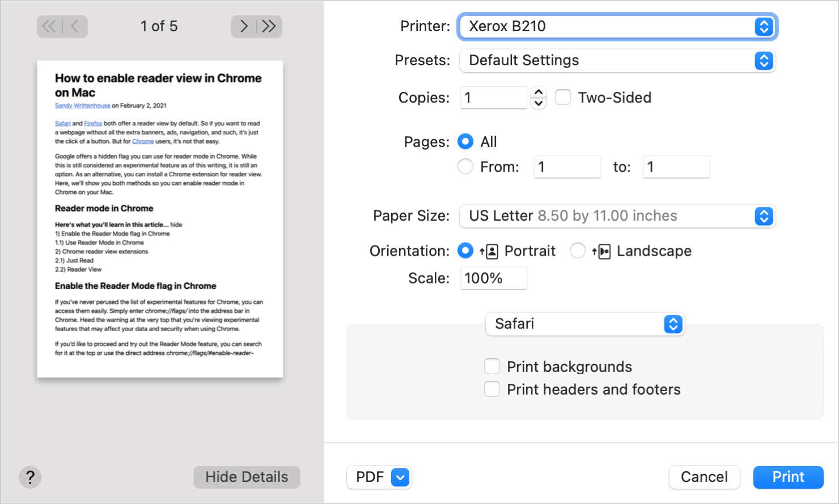Jump to the first preview page
Image resolution: width=839 pixels, height=504 pixels.
tap(49, 26)
